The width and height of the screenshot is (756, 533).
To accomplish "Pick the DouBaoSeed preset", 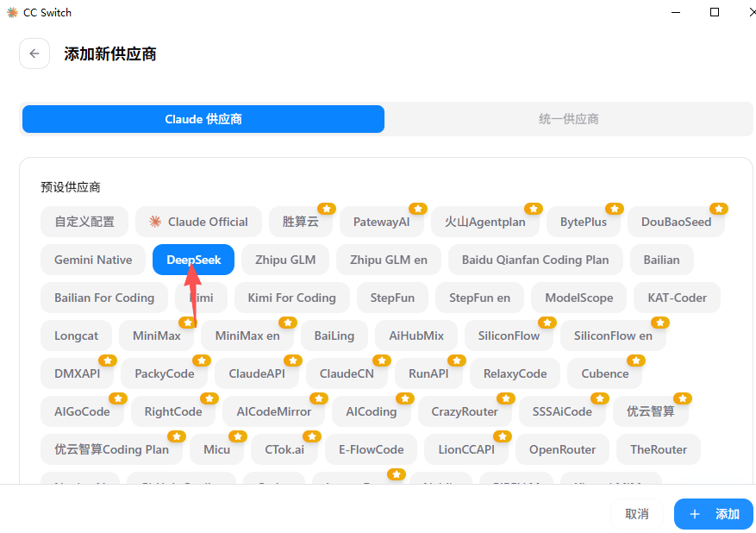I will 676,222.
